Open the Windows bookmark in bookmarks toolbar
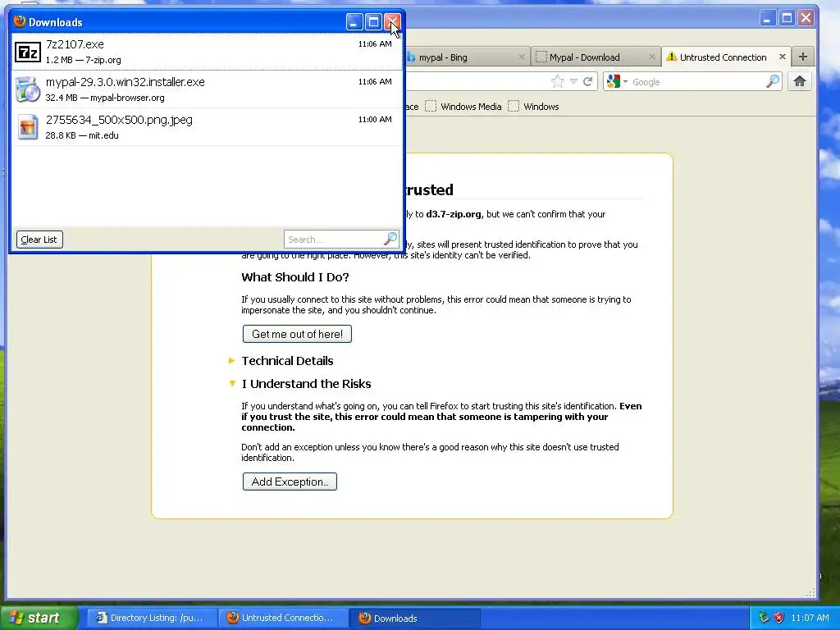Image resolution: width=840 pixels, height=630 pixels. coord(533,107)
